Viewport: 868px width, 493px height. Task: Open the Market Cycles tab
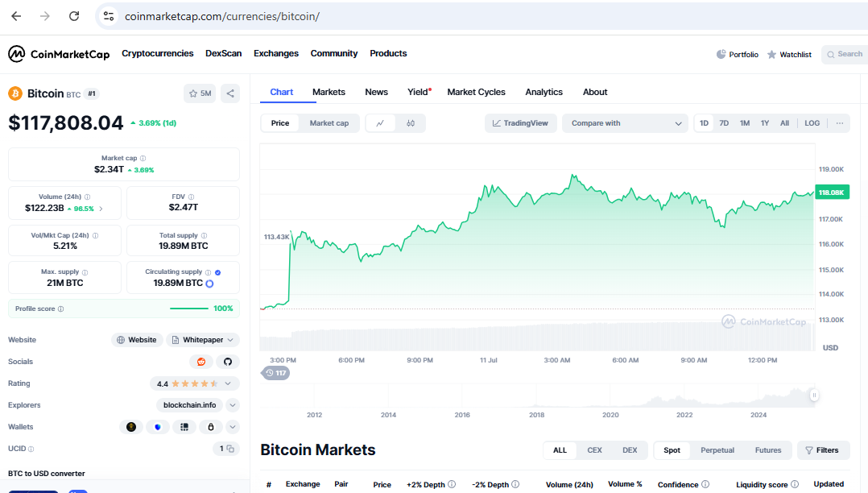476,92
